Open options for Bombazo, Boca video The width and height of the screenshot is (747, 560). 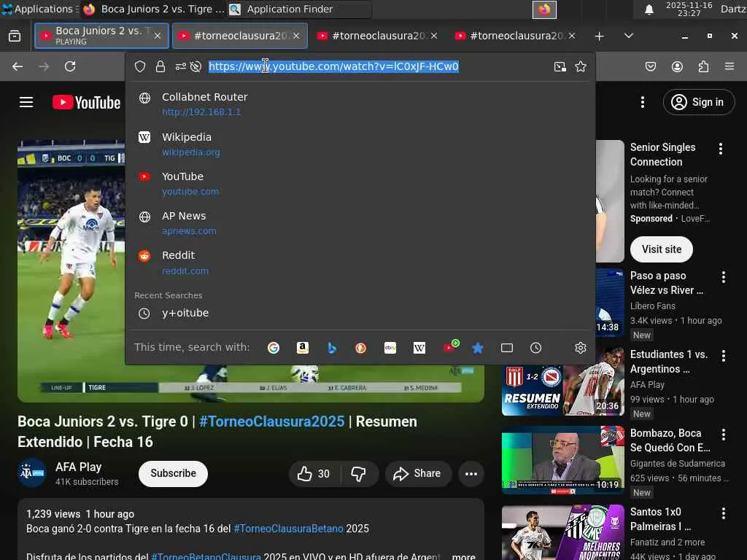tap(724, 435)
